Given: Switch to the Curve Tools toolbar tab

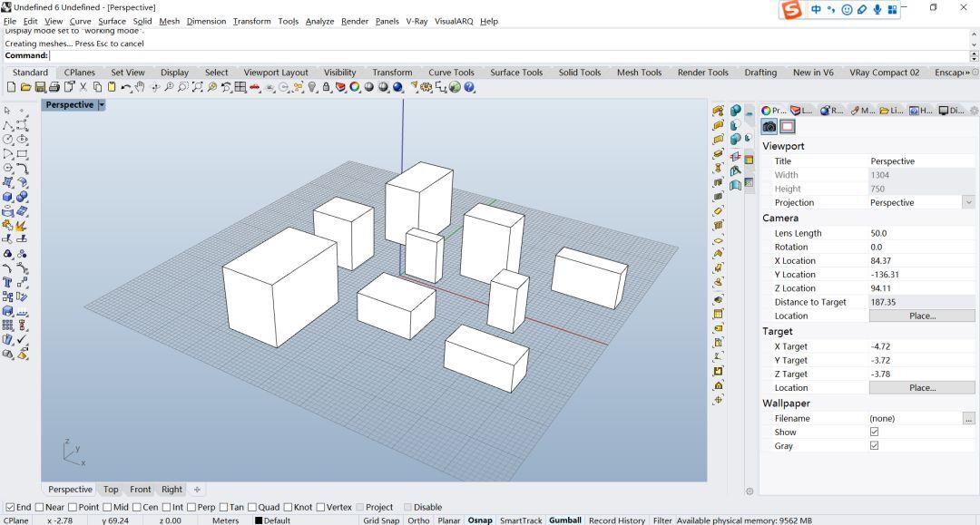Looking at the screenshot, I should coord(451,73).
